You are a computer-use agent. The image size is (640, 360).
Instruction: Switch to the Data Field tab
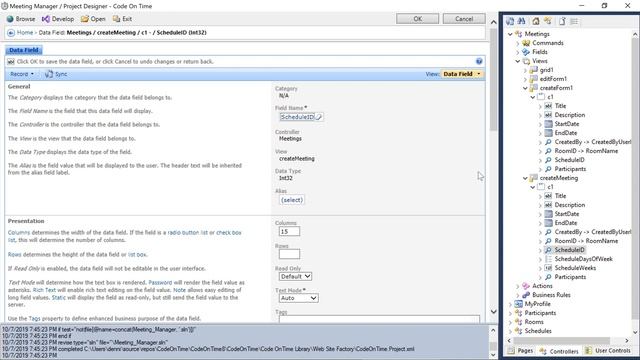(24, 50)
